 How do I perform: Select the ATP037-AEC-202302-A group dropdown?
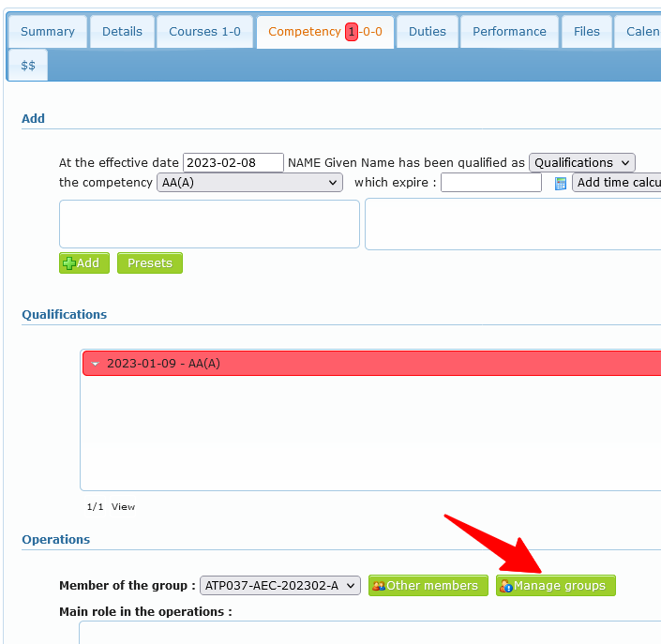279,586
